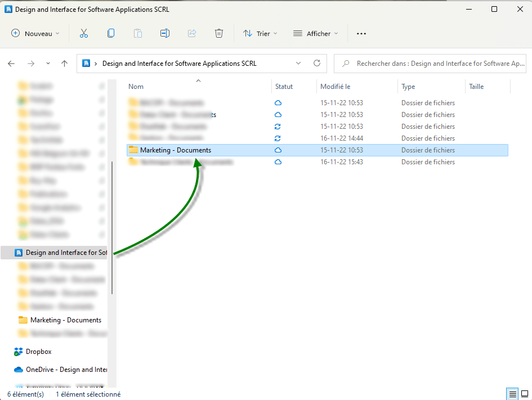The width and height of the screenshot is (532, 400).
Task: Click cloud status icon of 16-11-22 15:43 row
Action: point(278,162)
